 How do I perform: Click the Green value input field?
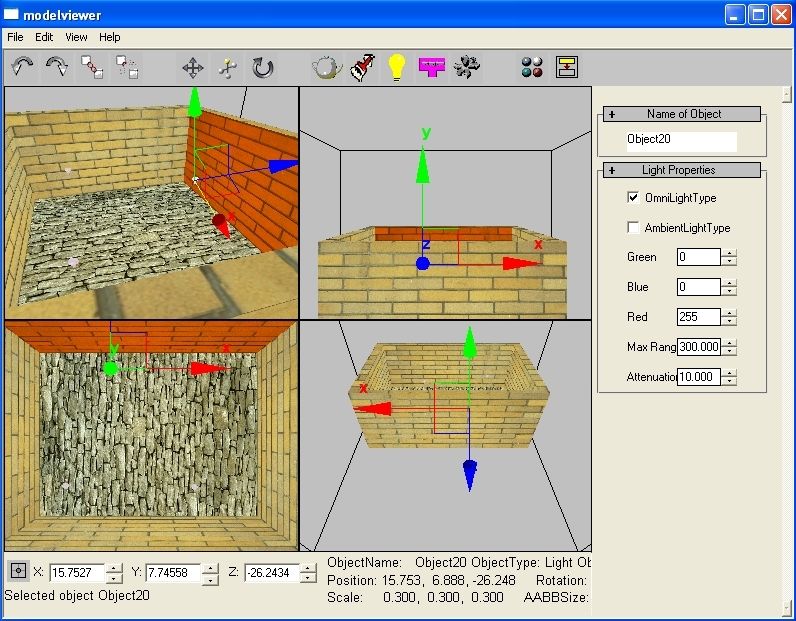click(x=698, y=258)
